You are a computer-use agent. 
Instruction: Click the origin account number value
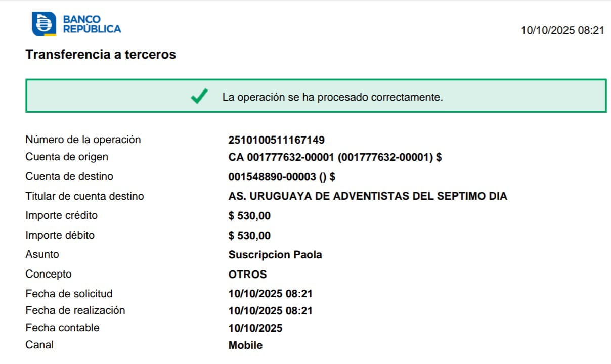pos(335,157)
